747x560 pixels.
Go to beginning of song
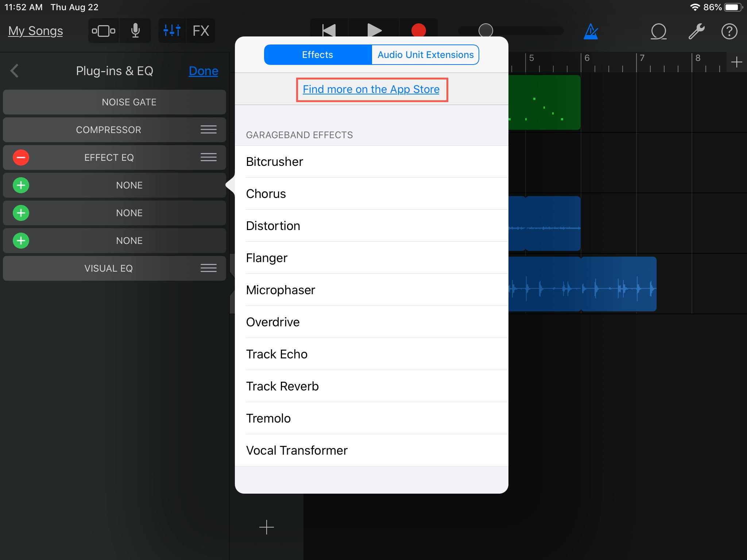(x=329, y=30)
